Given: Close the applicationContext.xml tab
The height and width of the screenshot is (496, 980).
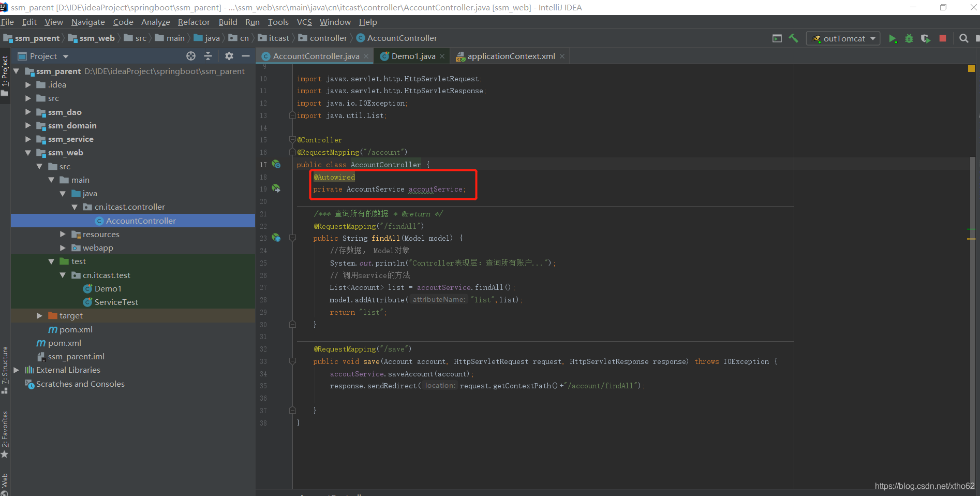Looking at the screenshot, I should pyautogui.click(x=562, y=56).
